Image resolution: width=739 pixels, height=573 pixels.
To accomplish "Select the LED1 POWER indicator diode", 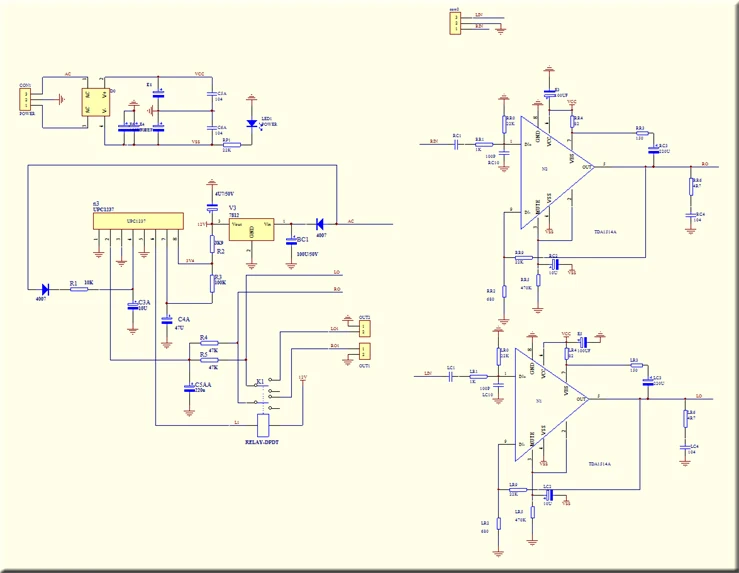I will [252, 123].
